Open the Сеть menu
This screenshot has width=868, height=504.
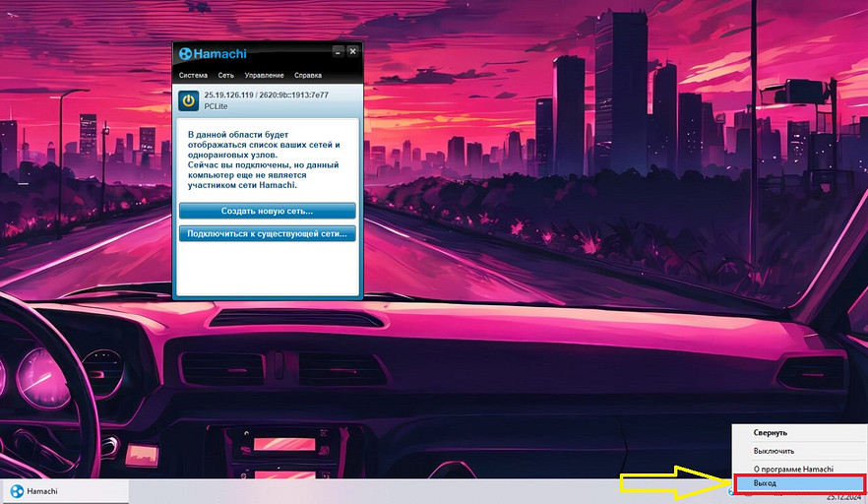(226, 76)
